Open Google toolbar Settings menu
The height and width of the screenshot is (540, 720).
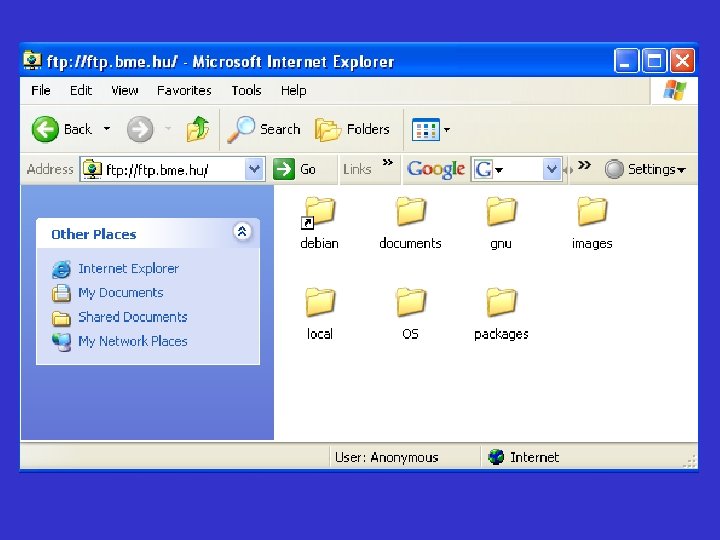click(645, 169)
